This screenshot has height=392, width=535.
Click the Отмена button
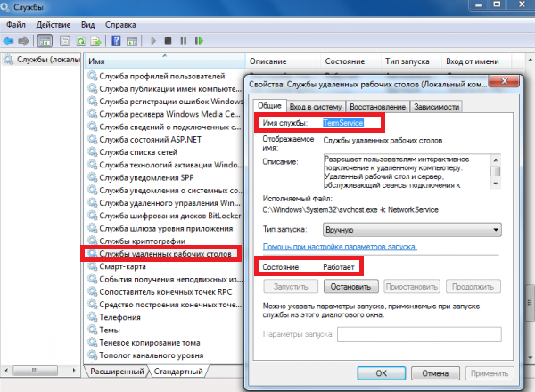point(435,373)
